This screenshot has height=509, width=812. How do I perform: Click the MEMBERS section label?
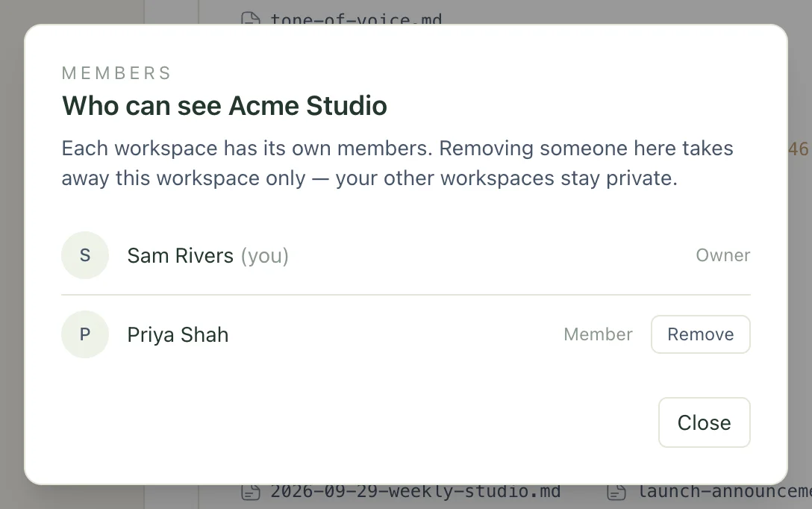tap(116, 73)
